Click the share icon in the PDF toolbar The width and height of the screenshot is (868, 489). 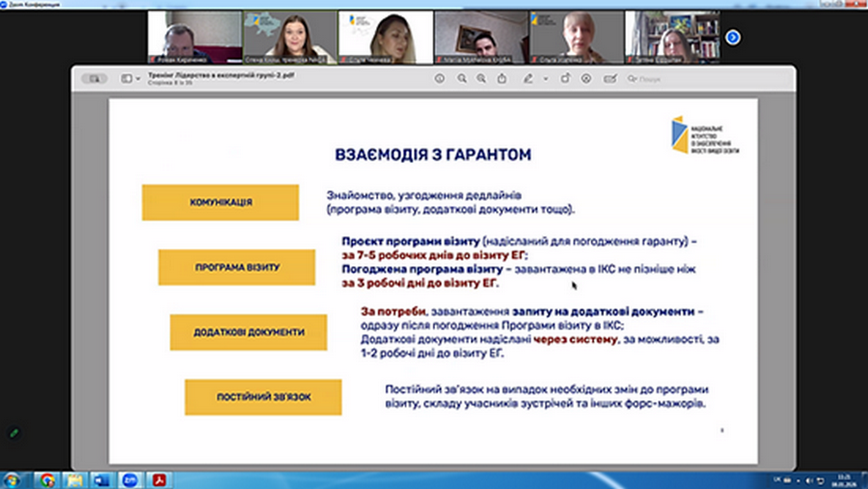pos(502,78)
